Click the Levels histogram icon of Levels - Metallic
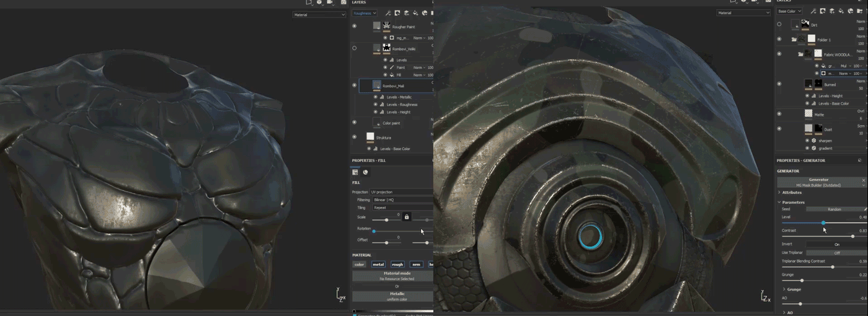Image resolution: width=868 pixels, height=316 pixels. pyautogui.click(x=382, y=97)
